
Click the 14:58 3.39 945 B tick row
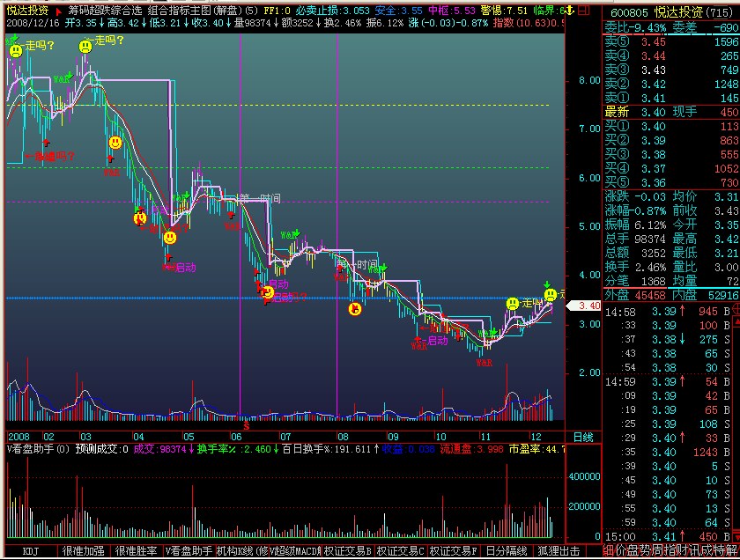tap(668, 312)
